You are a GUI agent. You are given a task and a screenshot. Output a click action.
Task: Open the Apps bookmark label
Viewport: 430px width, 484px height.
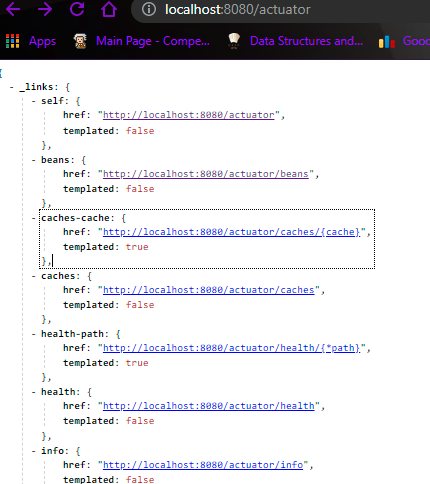pos(42,41)
